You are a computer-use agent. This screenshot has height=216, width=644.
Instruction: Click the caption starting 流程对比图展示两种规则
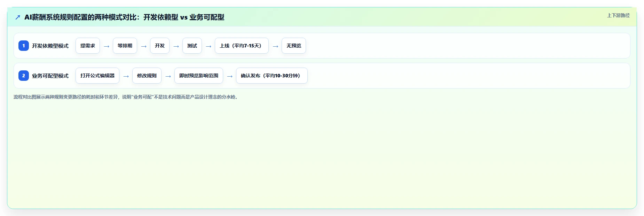(126, 97)
